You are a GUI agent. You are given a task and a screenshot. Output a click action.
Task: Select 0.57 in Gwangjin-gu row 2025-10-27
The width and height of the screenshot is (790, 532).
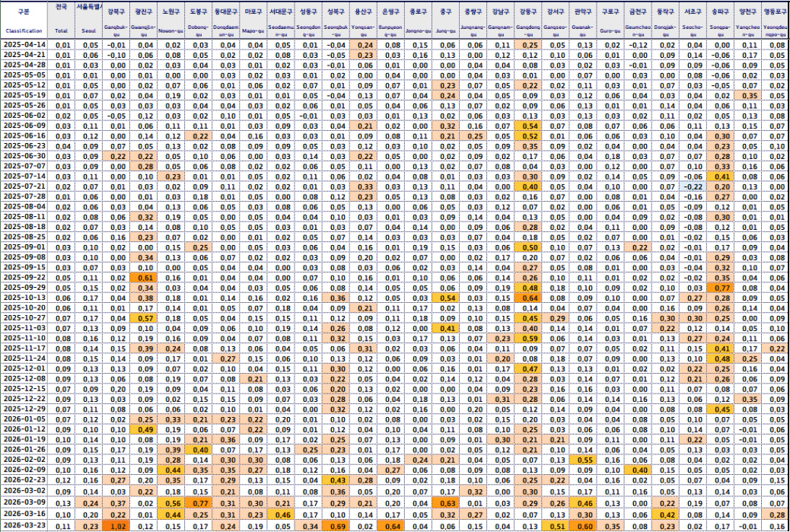143,318
